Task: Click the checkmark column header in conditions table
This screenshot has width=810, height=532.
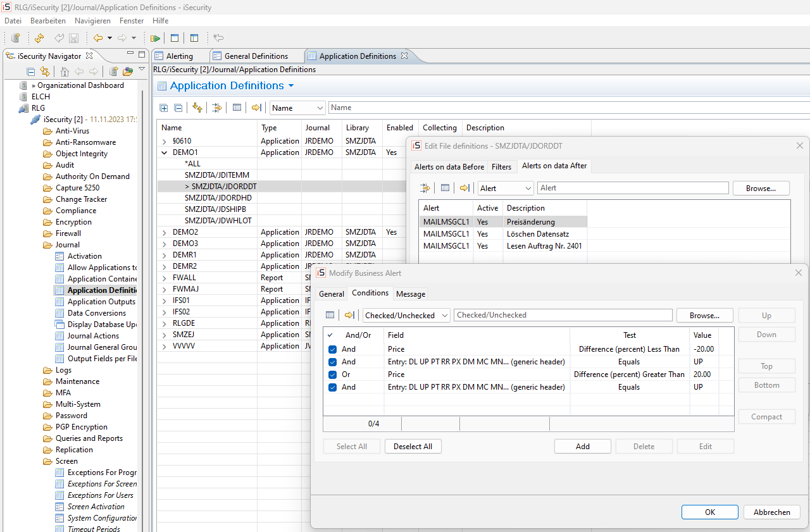Action: pyautogui.click(x=330, y=335)
